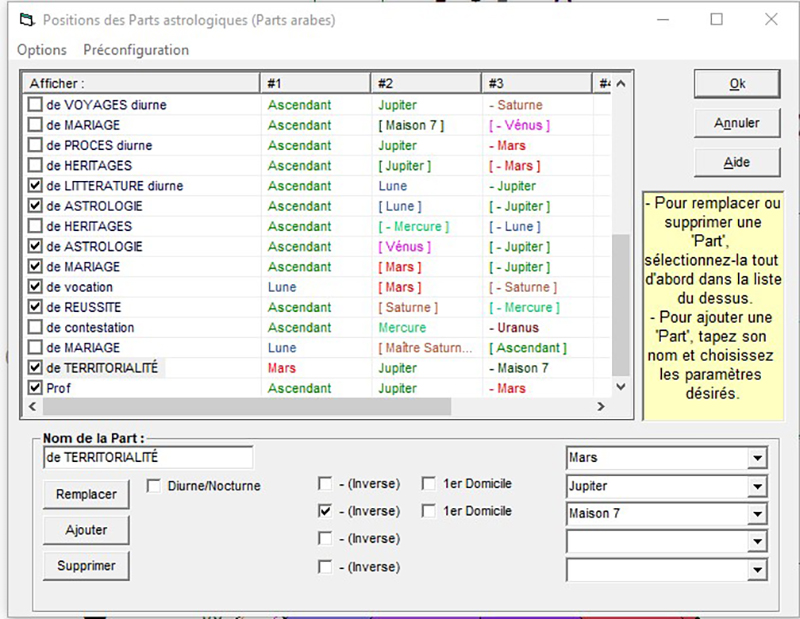Select the green 'Mercure' cell in the contestation row
The width and height of the screenshot is (800, 619).
click(x=402, y=328)
